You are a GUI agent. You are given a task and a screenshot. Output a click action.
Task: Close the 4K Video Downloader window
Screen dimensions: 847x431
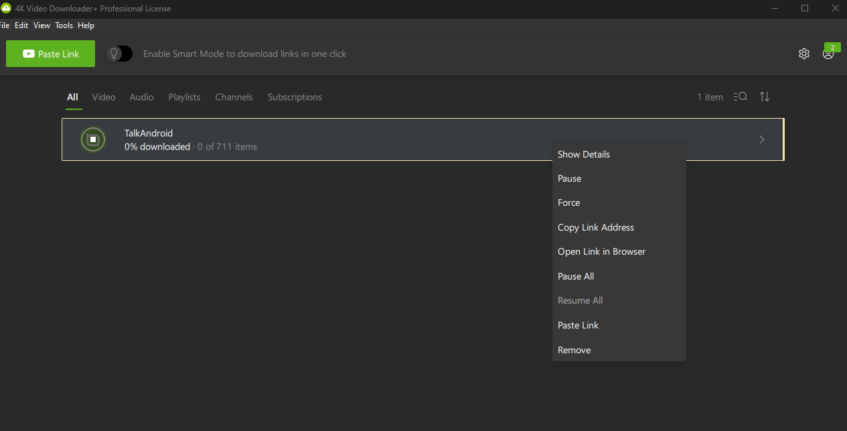pyautogui.click(x=835, y=8)
